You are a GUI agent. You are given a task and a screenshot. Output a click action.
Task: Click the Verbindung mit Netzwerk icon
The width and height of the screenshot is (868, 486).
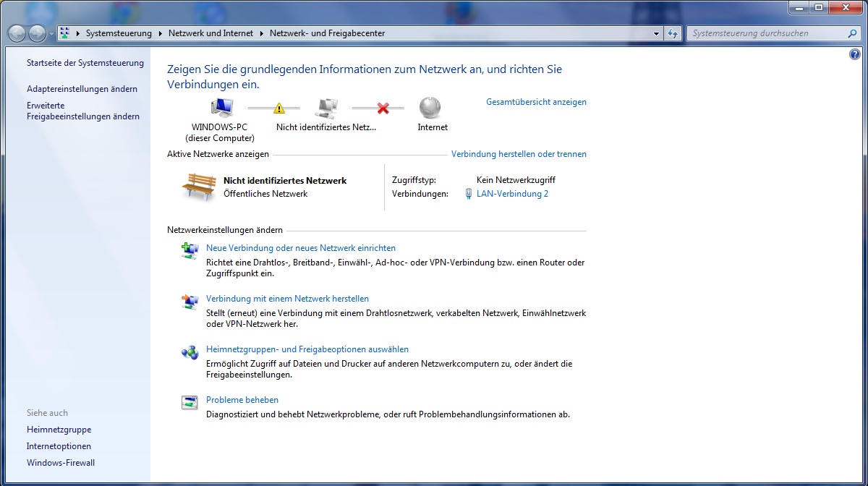(x=190, y=301)
